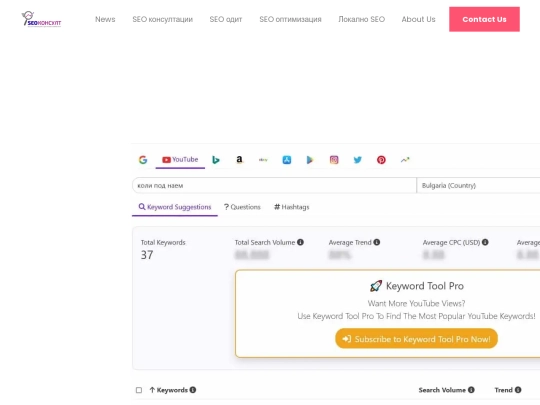Sort by the Keywords column header
Viewport: 540px width, 405px height.
[172, 390]
